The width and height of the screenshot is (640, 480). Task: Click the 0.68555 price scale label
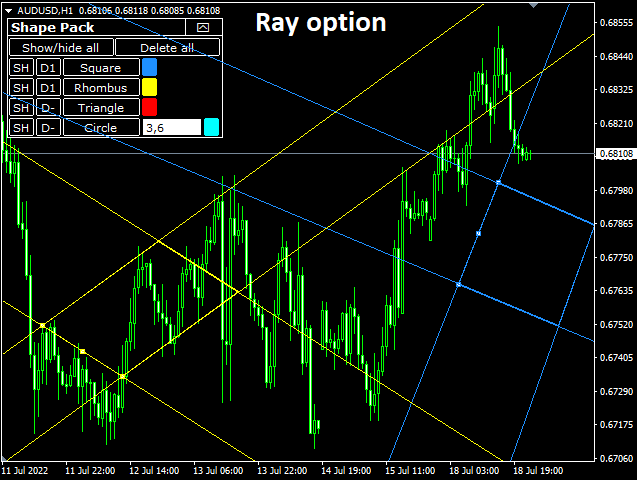coord(616,22)
